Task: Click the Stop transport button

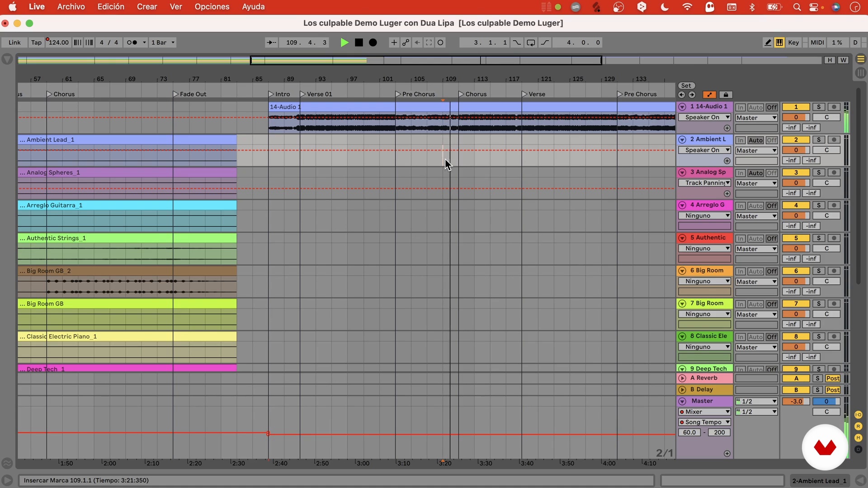Action: [359, 42]
